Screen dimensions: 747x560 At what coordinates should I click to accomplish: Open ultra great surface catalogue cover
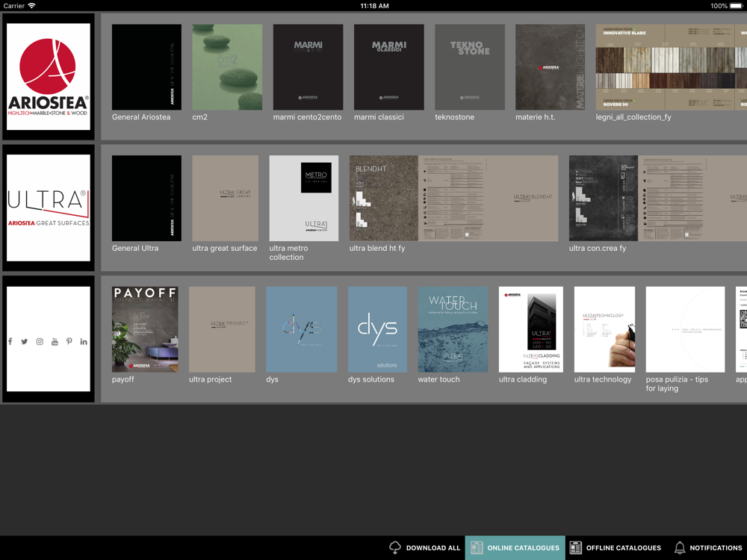pos(226,198)
